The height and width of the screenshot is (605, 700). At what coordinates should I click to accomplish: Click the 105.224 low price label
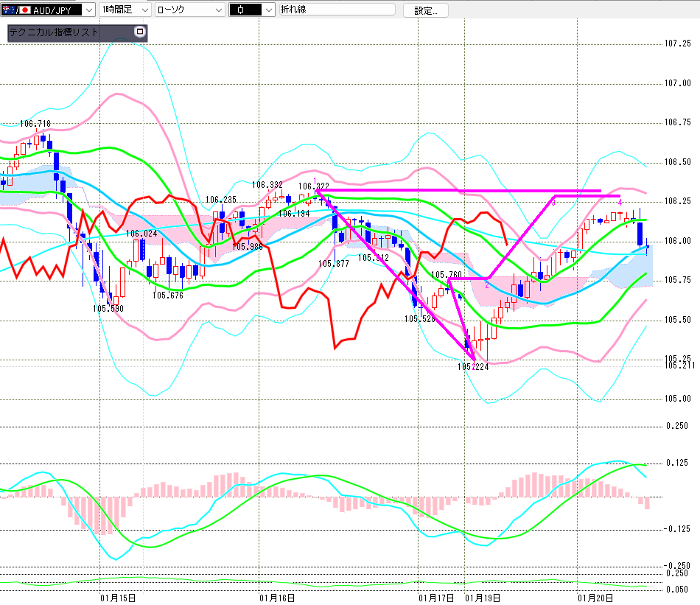[473, 366]
